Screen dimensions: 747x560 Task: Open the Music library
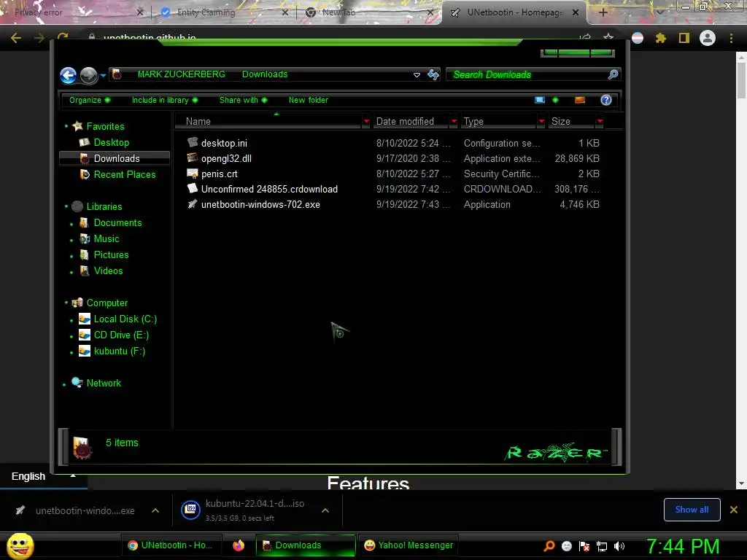(x=107, y=238)
